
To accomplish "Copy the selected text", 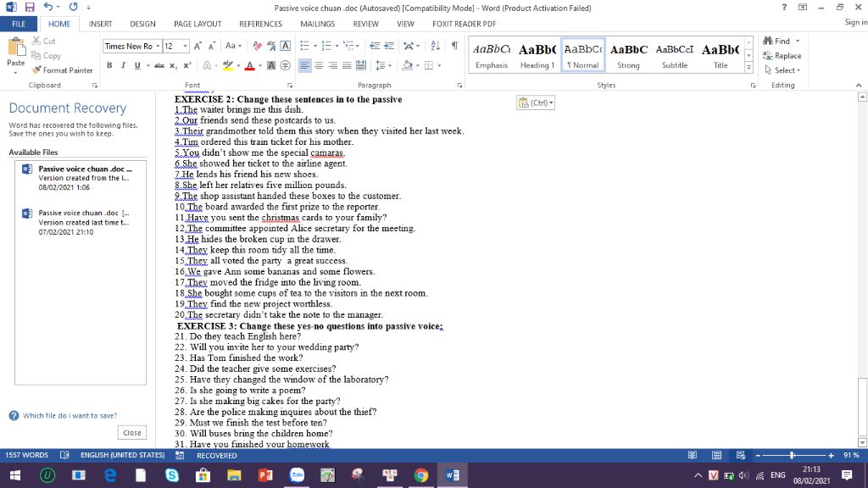I will click(46, 55).
